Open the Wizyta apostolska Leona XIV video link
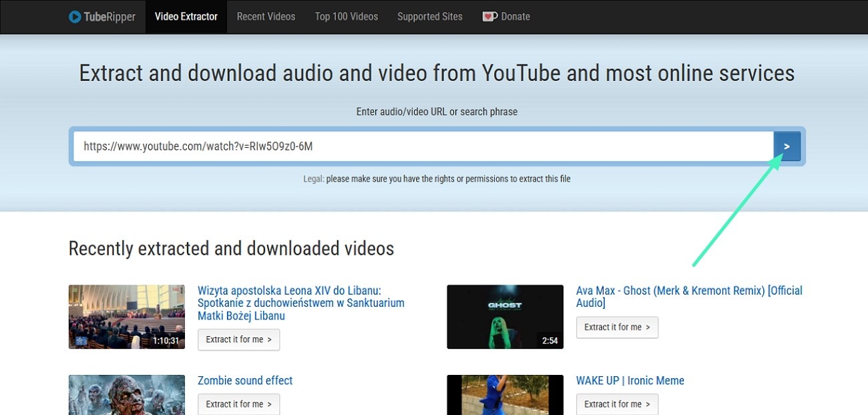Viewport: 868px width, 415px height. 301,303
